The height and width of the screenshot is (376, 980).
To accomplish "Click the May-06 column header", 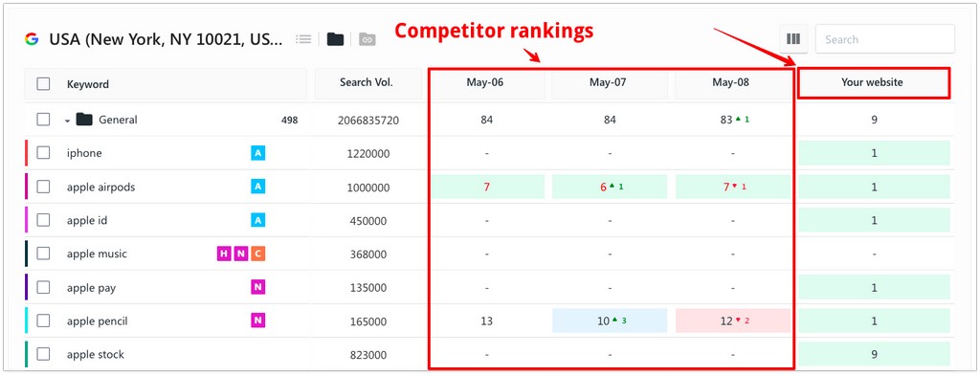I will [486, 82].
